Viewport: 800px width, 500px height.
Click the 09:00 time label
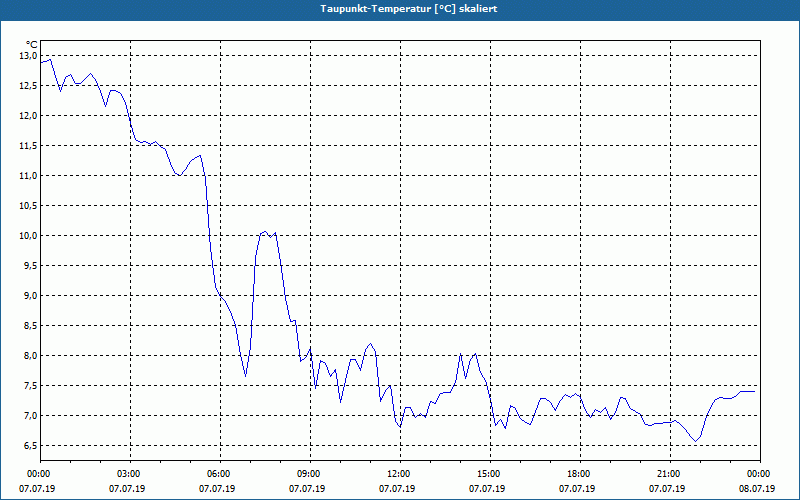[x=310, y=474]
